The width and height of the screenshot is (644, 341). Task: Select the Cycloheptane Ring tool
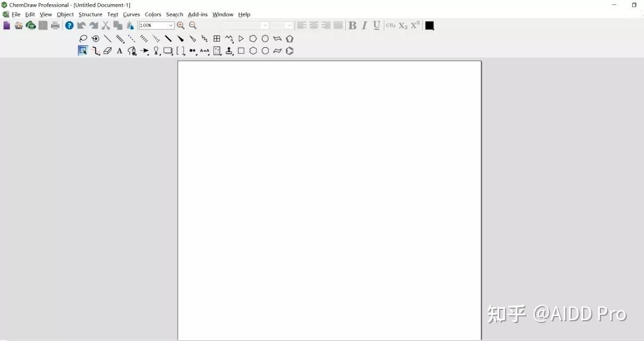265,39
